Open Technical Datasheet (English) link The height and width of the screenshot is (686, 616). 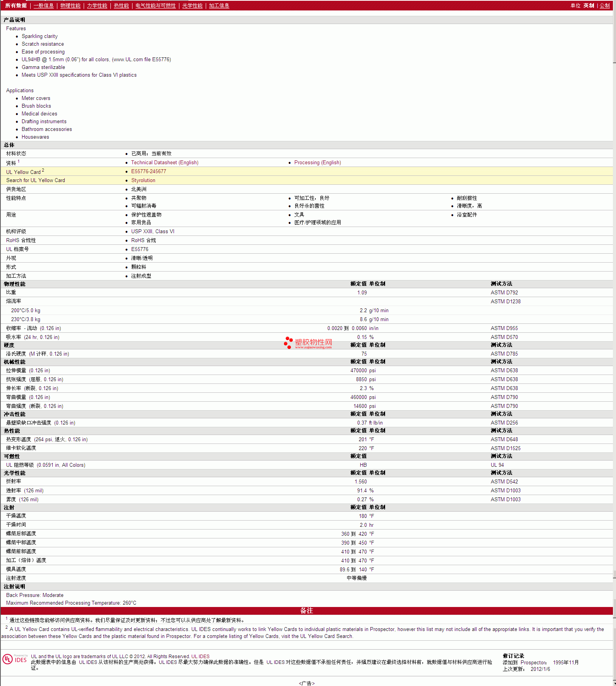point(165,163)
